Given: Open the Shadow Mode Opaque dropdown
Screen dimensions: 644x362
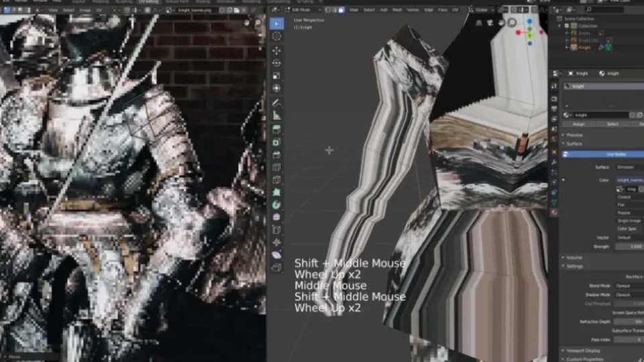Looking at the screenshot, I should 630,295.
